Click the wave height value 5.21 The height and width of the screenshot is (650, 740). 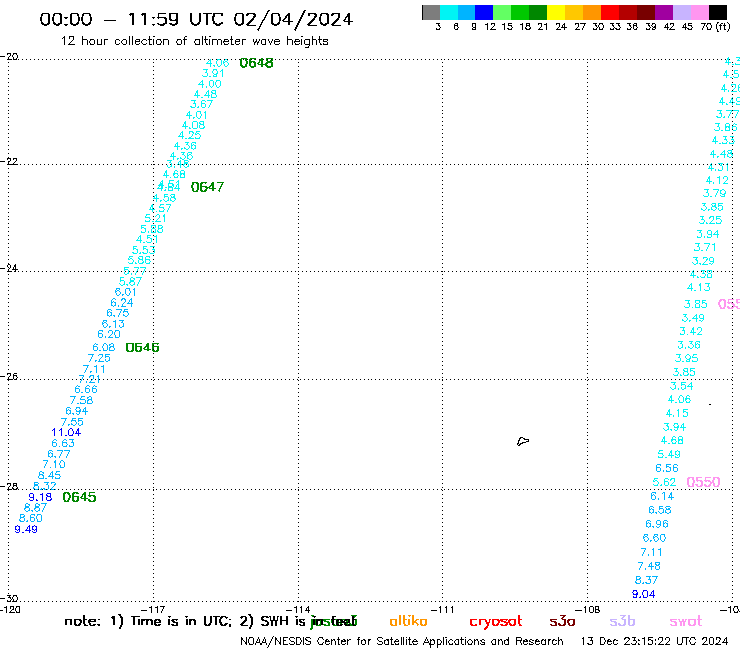tap(155, 218)
